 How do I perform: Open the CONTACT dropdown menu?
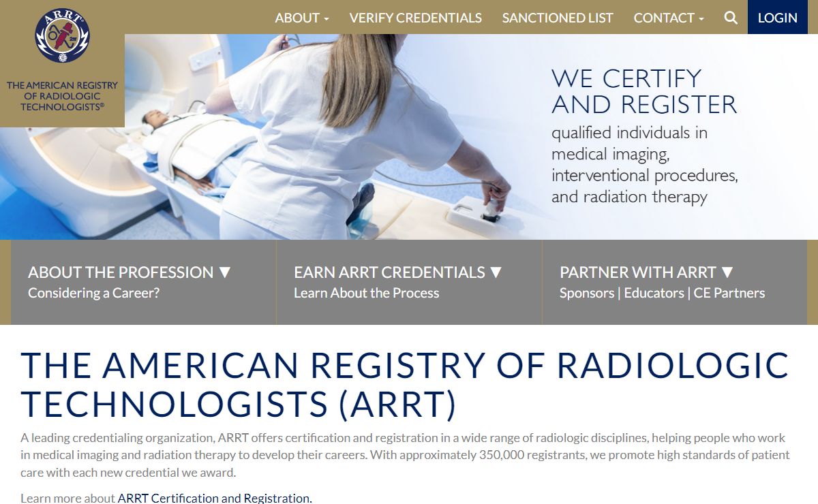coord(669,18)
